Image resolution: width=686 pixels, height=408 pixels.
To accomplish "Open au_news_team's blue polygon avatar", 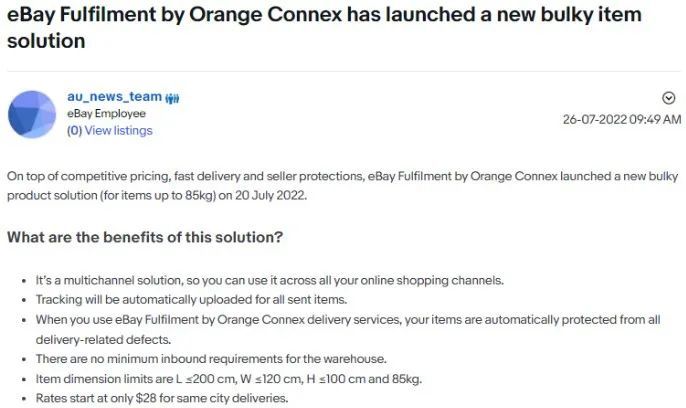I will tap(32, 115).
